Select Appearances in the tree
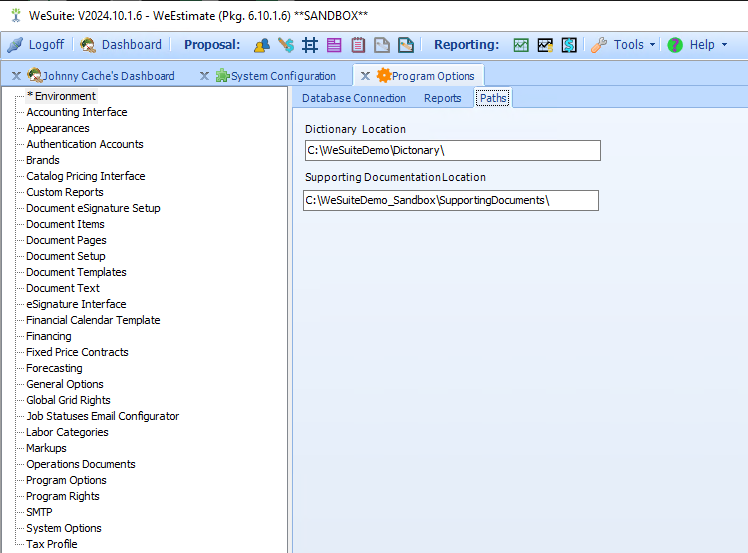 tap(58, 128)
